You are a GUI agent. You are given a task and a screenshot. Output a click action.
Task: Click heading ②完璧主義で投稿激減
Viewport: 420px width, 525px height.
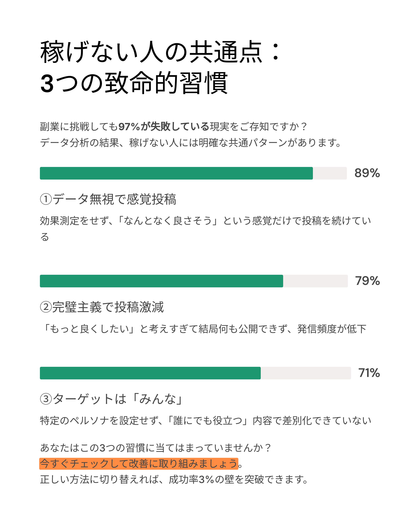coord(102,307)
